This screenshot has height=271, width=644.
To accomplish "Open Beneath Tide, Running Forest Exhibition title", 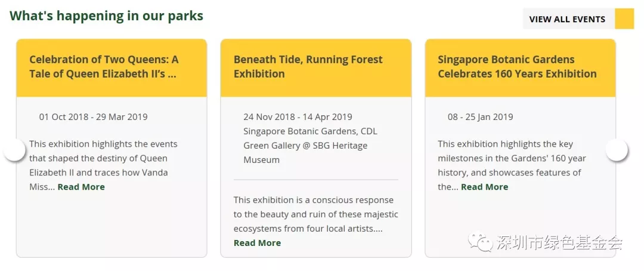I will coord(308,67).
